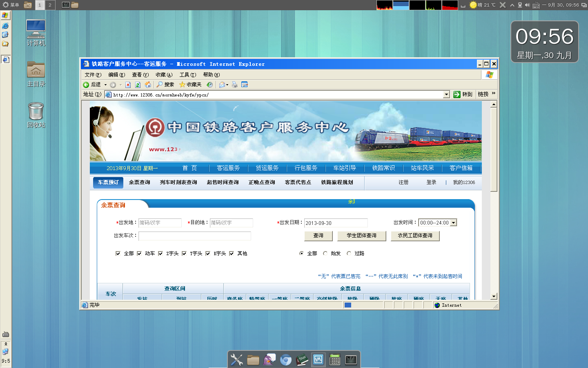The height and width of the screenshot is (368, 588).
Task: Click the 学生团体查询 button
Action: pos(361,236)
